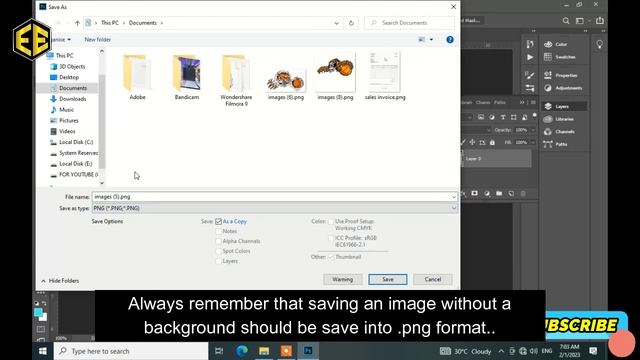Viewport: 640px width, 360px height.
Task: Click Lock position move icon
Action: (472, 142)
